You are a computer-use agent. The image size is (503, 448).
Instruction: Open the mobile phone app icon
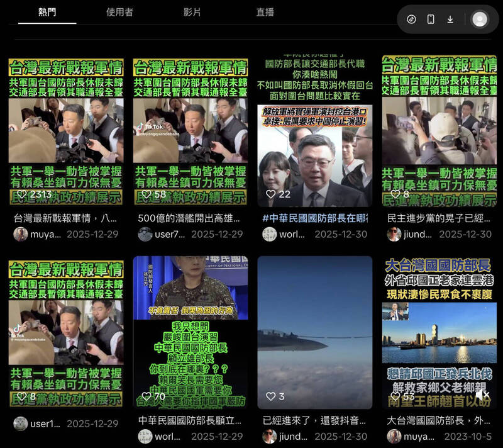pos(431,19)
